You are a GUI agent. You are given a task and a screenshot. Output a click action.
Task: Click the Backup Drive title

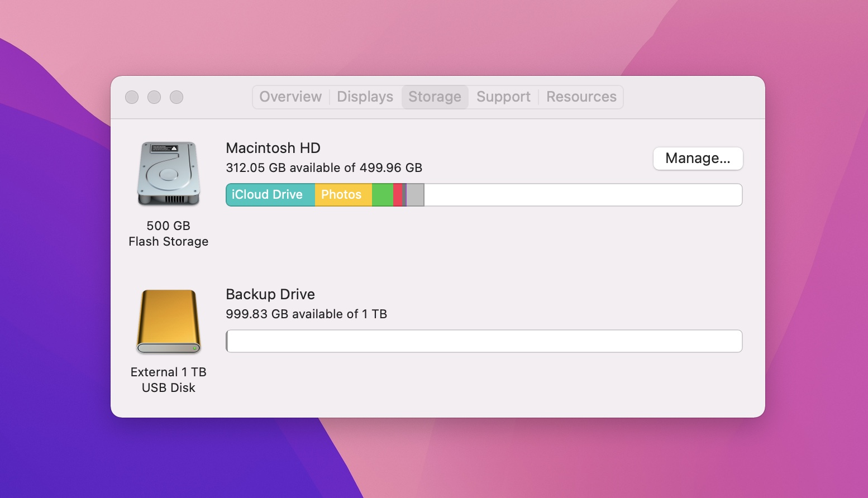tap(270, 294)
